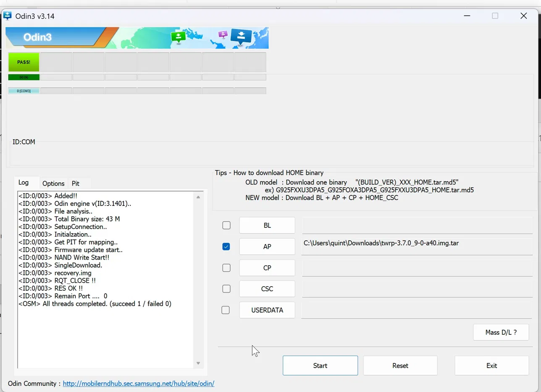Click the AP file button

pyautogui.click(x=267, y=247)
